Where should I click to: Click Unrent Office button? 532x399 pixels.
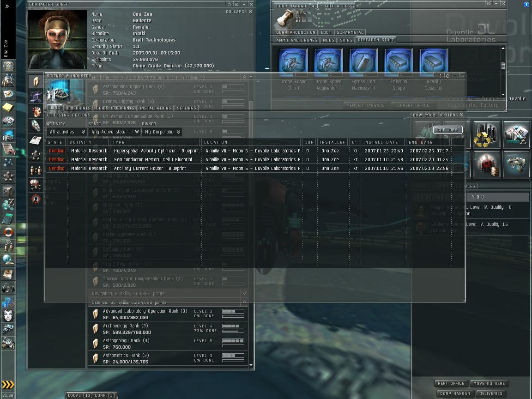click(x=413, y=105)
